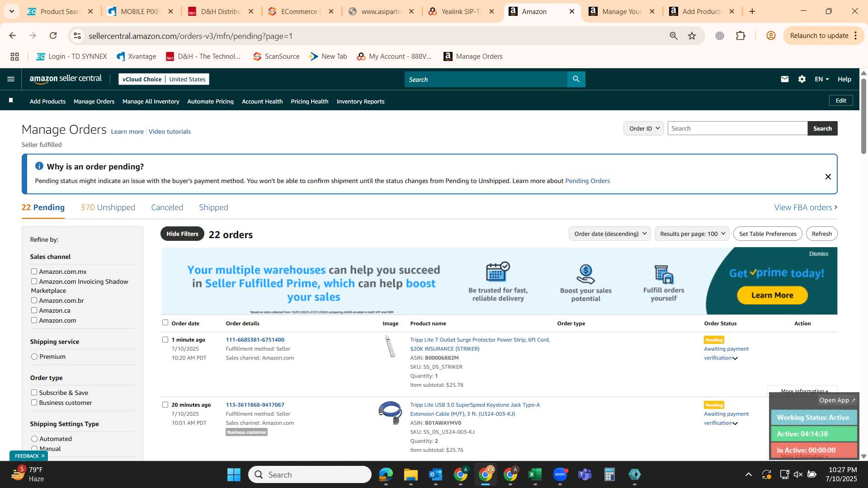Launch File Explorer from taskbar
This screenshot has width=868, height=488.
410,474
